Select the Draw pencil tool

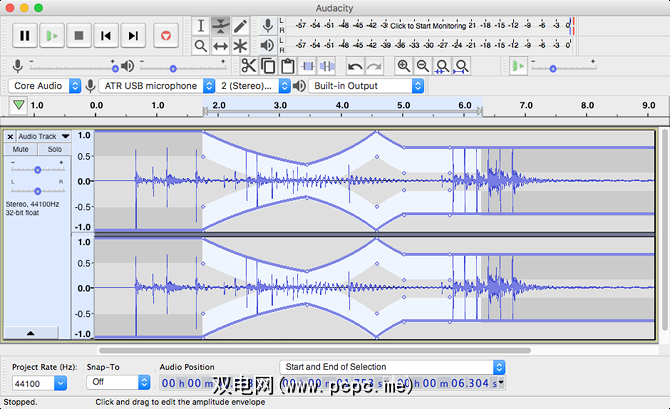pos(240,25)
